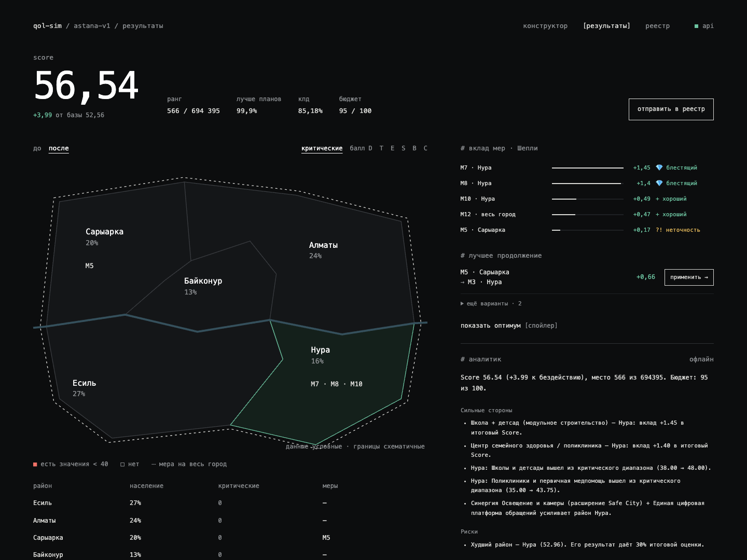747x560 pixels.
Task: Select the T indicator tab
Action: [x=381, y=148]
